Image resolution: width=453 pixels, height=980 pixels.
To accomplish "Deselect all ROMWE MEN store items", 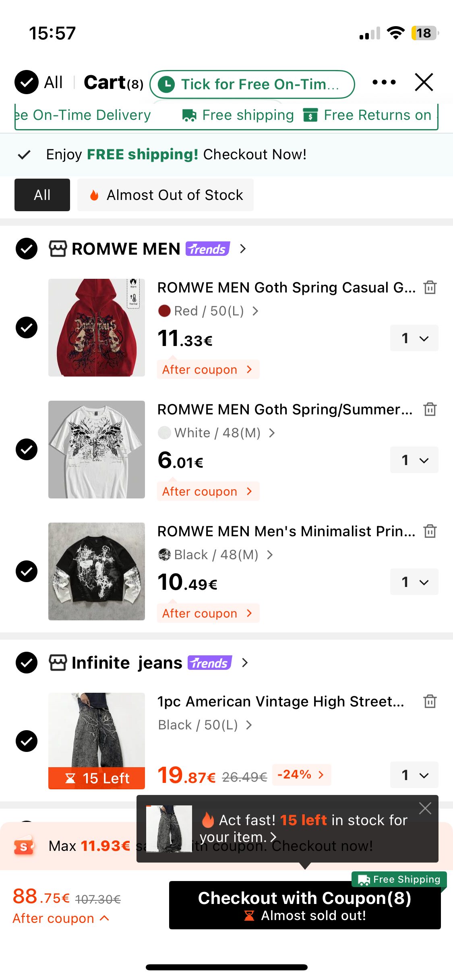I will pos(27,249).
